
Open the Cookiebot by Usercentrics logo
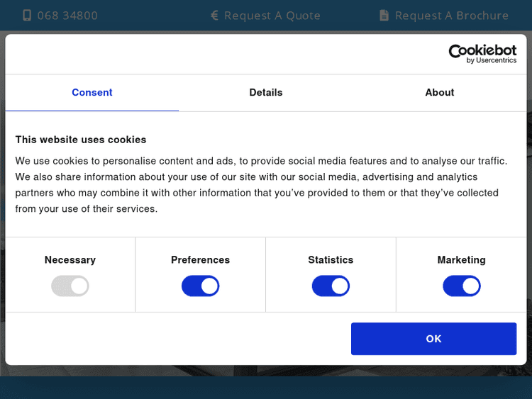coord(482,54)
